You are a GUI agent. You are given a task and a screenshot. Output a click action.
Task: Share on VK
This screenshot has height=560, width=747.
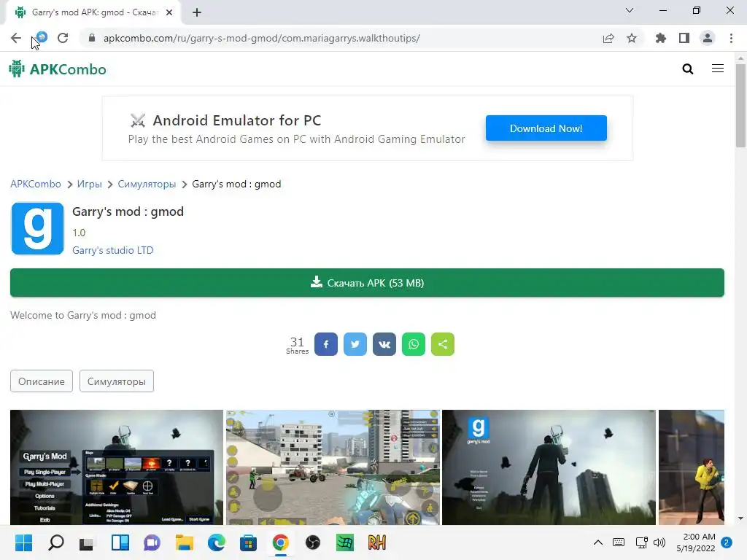coord(384,344)
